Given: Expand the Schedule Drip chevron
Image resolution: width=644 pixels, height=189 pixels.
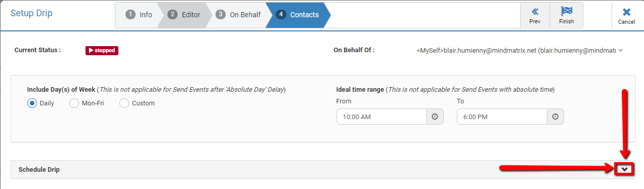Looking at the screenshot, I should click(625, 170).
